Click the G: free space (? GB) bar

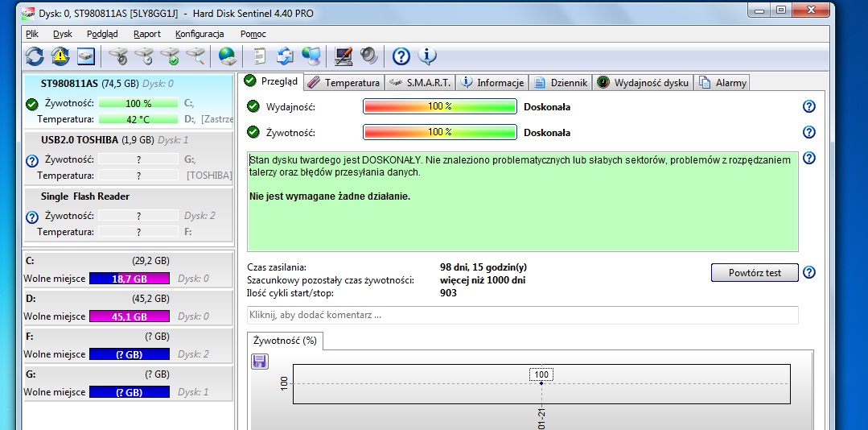(x=130, y=392)
